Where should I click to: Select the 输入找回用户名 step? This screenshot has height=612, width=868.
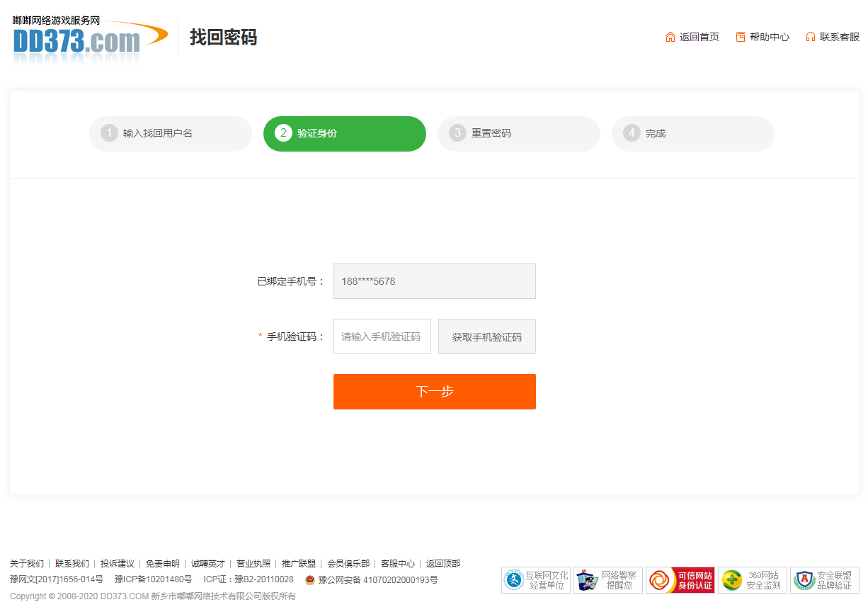click(x=171, y=134)
